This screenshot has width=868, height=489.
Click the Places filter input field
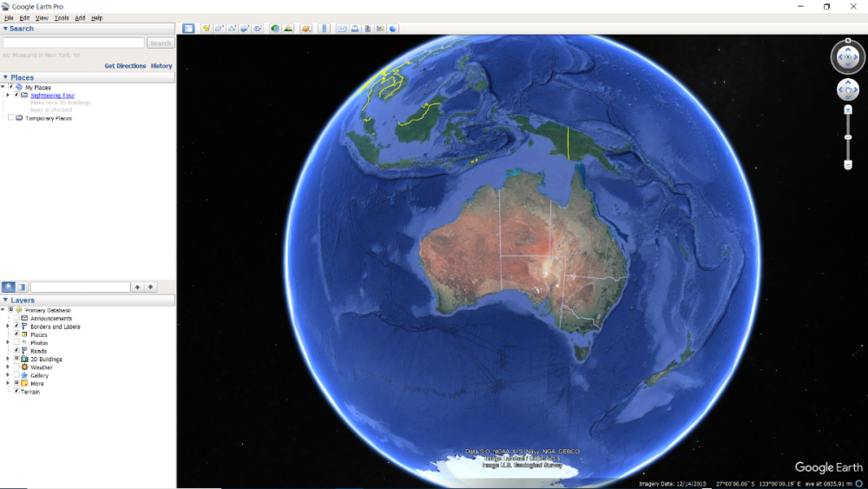[x=80, y=287]
